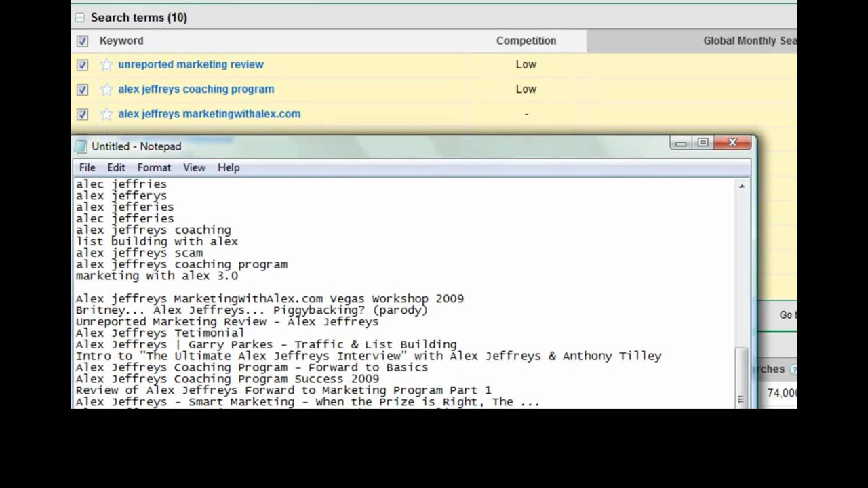Sort by the Keyword column header
The image size is (868, 488).
(121, 41)
